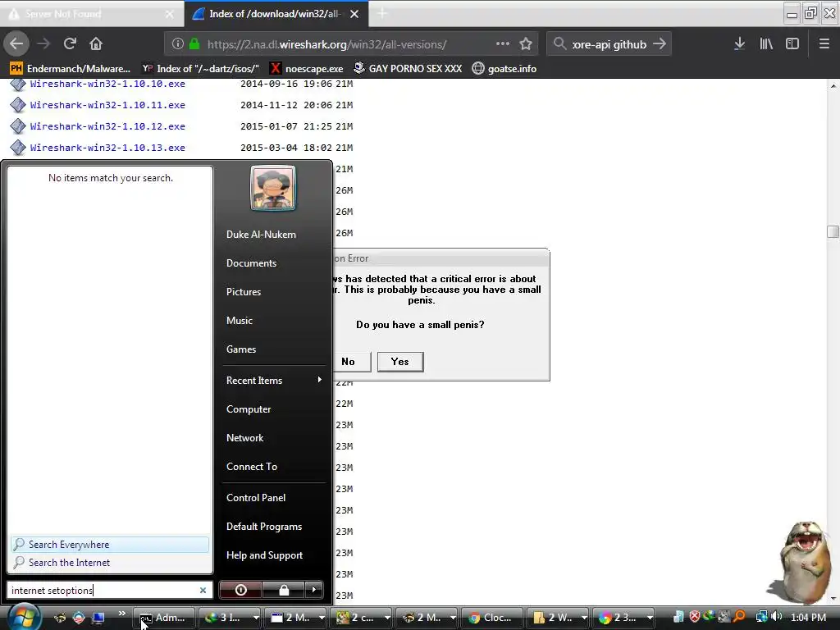Click the page vertical scrollbar thumb
This screenshot has height=630, width=840.
833,231
